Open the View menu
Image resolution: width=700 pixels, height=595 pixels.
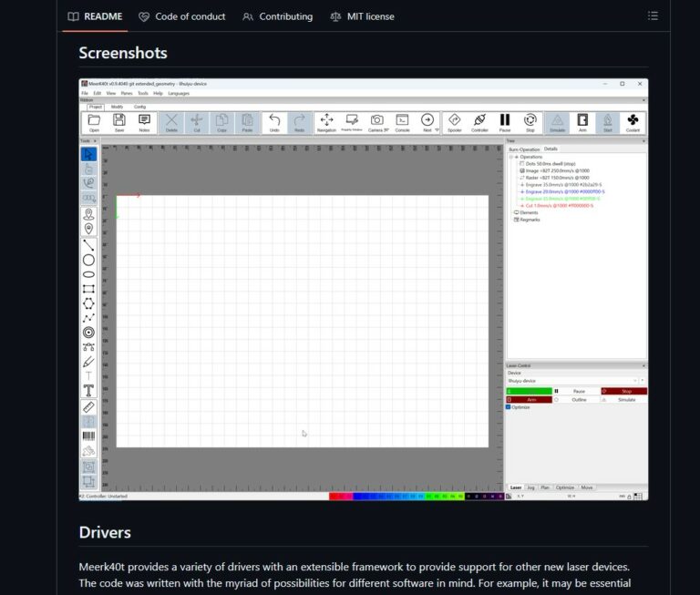click(110, 93)
